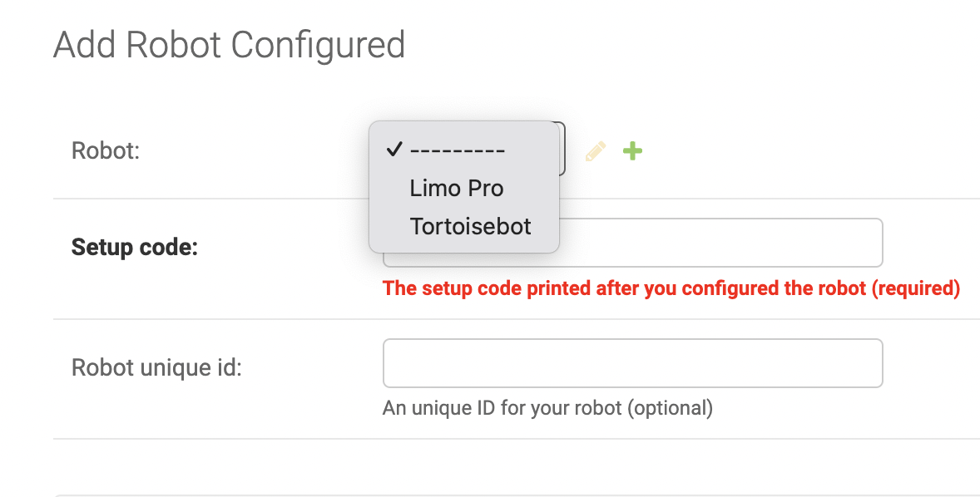Click the Robot unique id: label
Screen dimensions: 980x497
pyautogui.click(x=156, y=367)
